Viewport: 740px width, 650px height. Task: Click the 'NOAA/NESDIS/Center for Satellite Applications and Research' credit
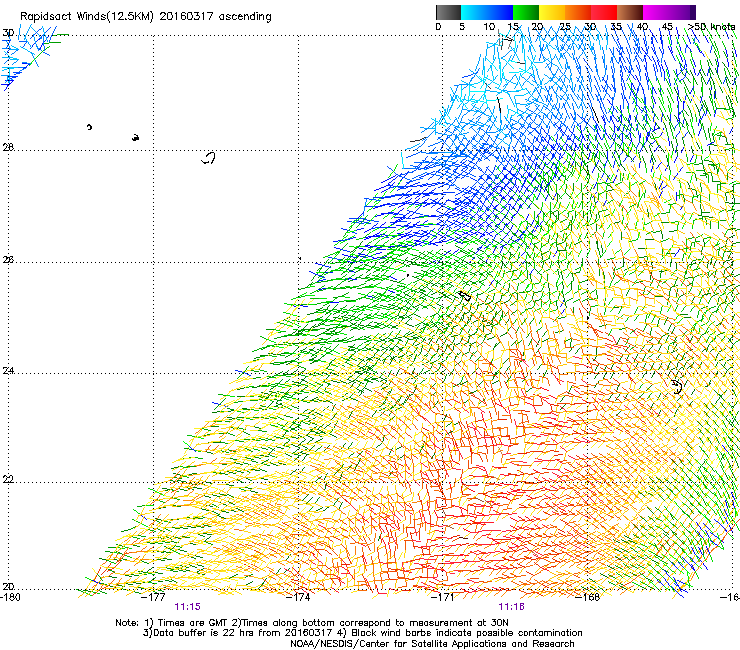coord(432,644)
